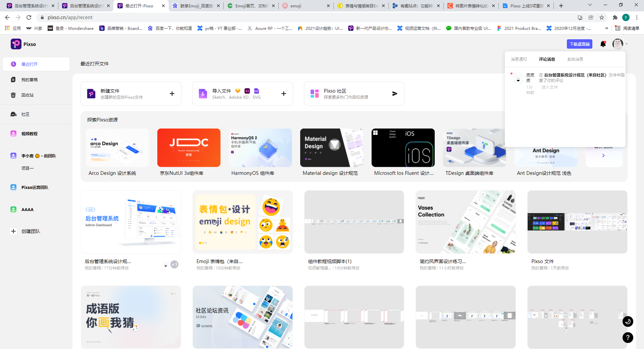Open the Pixso 文件 file thumbnail
644x349 pixels.
(577, 222)
